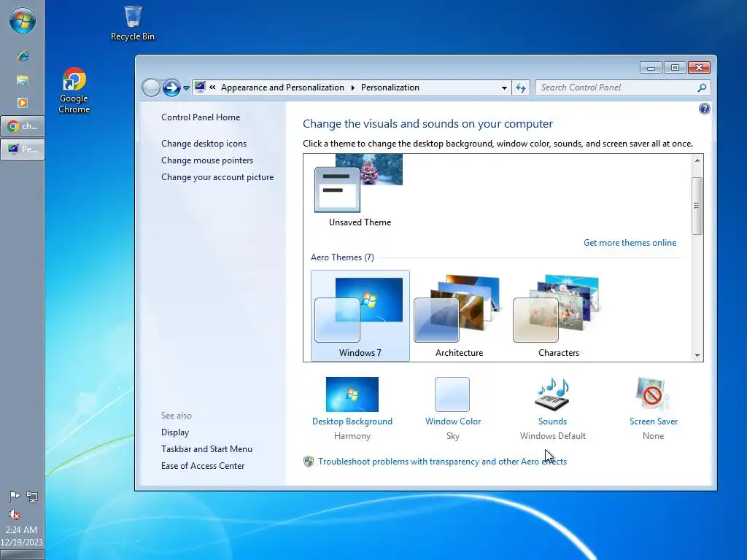This screenshot has width=747, height=560.
Task: Open Sounds settings icon
Action: (x=553, y=394)
